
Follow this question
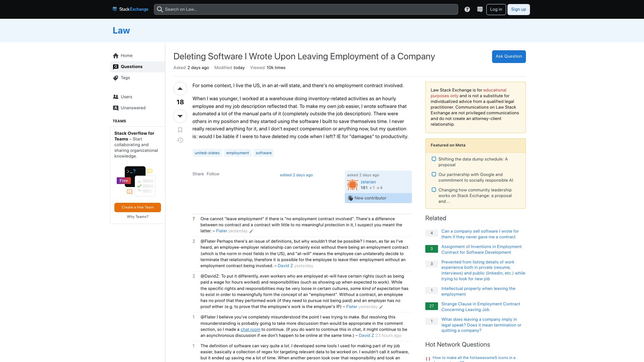click(213, 174)
